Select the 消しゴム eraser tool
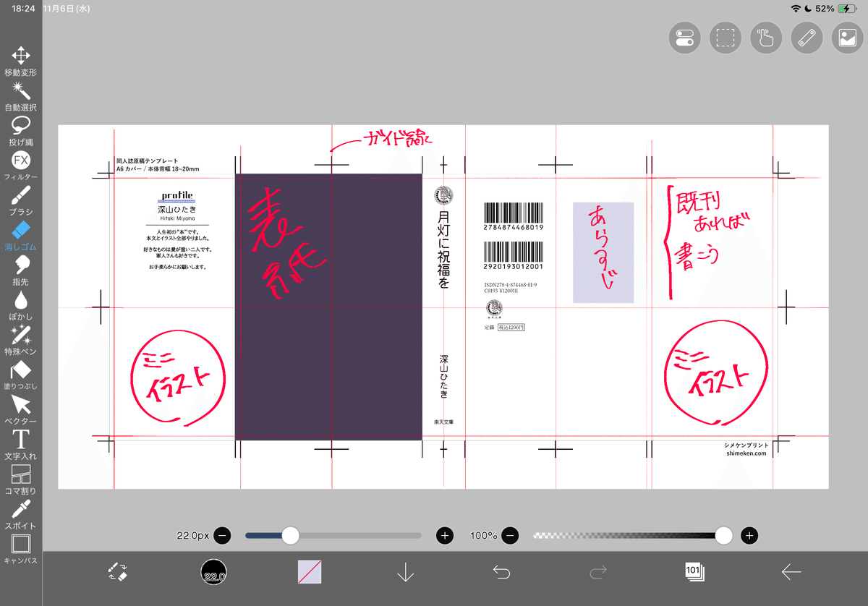This screenshot has height=606, width=868. tap(21, 236)
